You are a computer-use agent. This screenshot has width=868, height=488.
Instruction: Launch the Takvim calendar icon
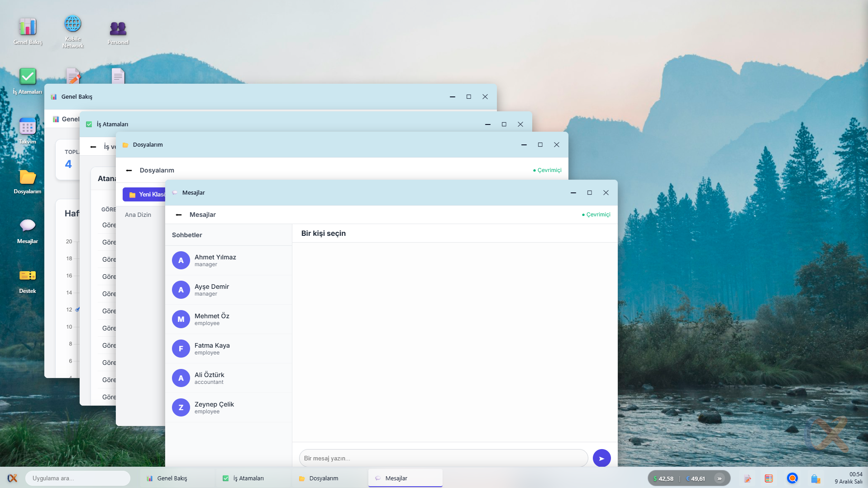pyautogui.click(x=27, y=130)
